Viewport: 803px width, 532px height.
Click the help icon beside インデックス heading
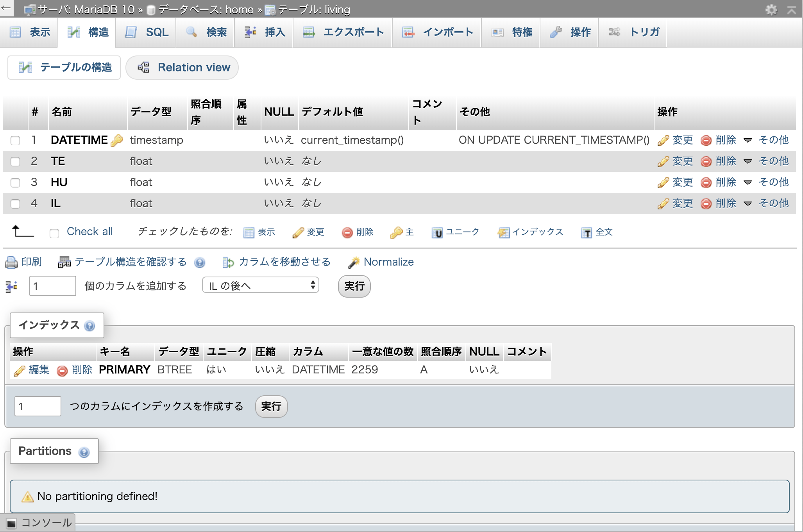pos(89,326)
